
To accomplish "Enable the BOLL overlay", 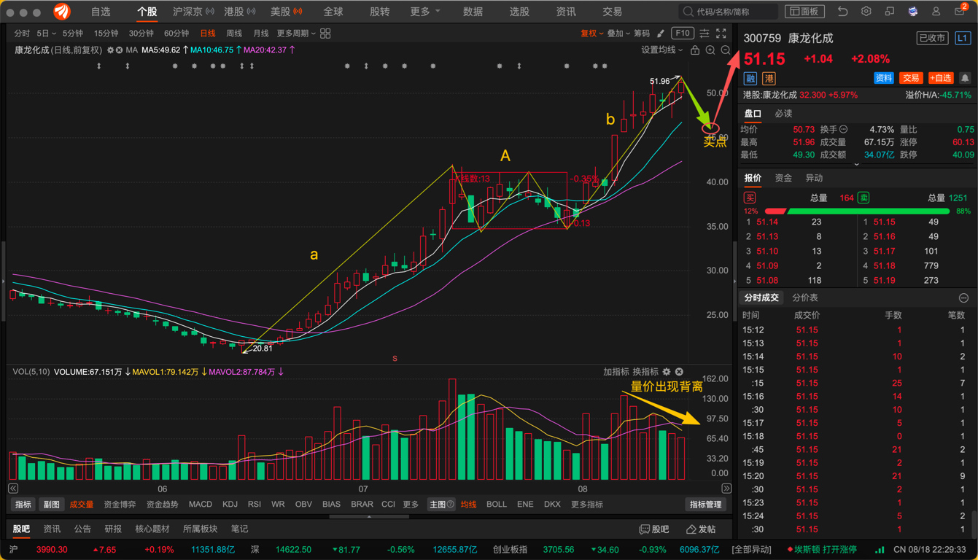I will [497, 505].
